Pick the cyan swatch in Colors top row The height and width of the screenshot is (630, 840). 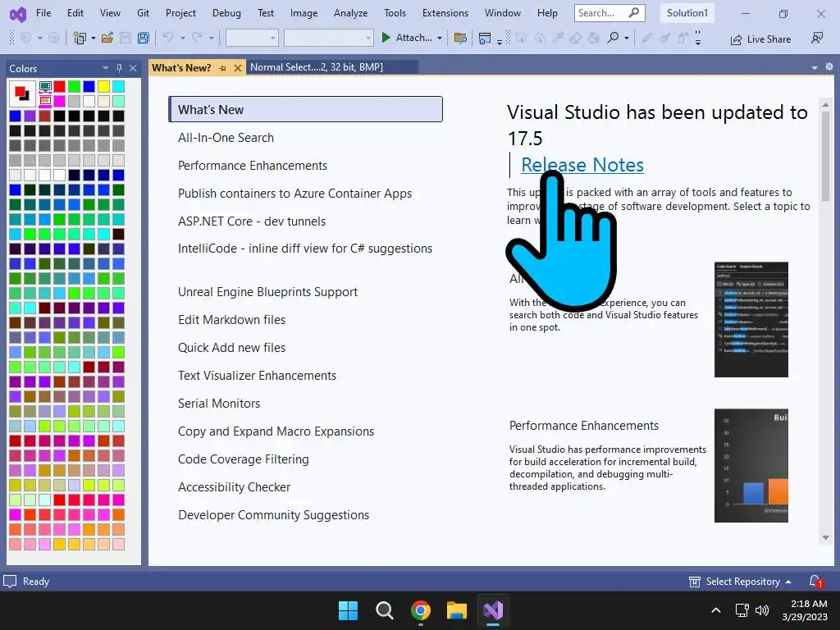pyautogui.click(x=118, y=86)
